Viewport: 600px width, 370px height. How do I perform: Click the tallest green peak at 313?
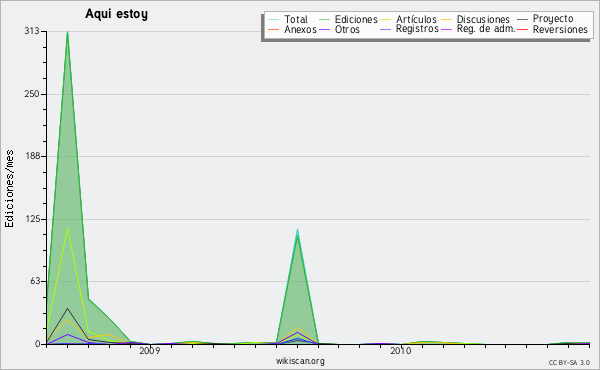click(67, 32)
